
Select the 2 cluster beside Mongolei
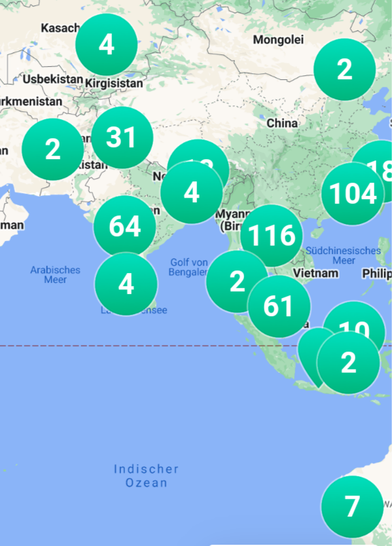point(345,69)
